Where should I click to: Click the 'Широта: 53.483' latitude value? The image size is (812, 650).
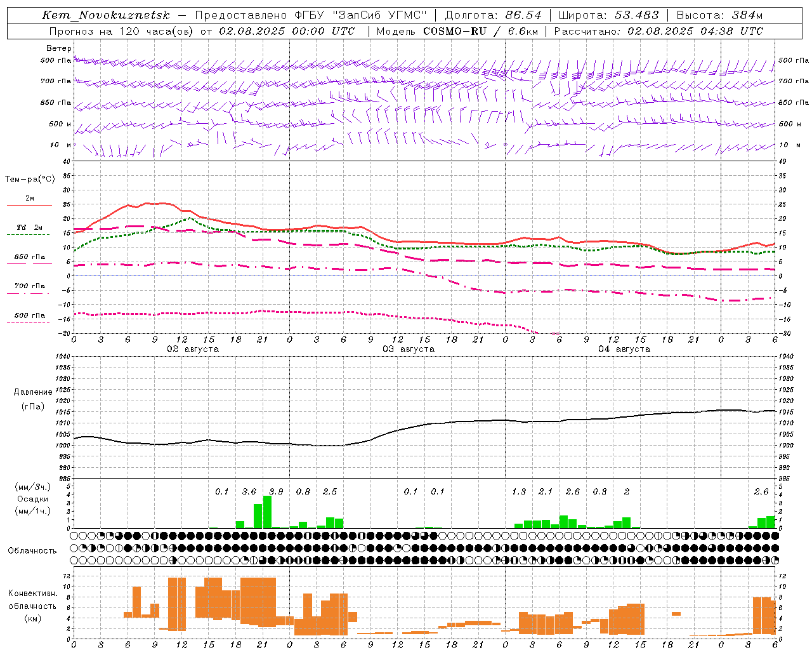tap(609, 15)
